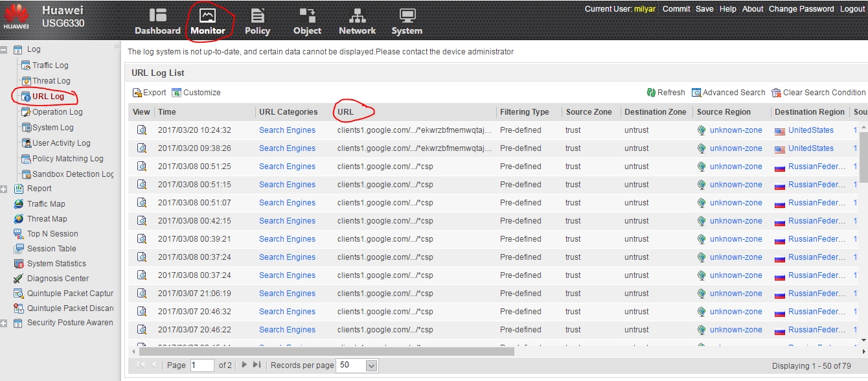Viewport: 868px width, 381px height.
Task: Open the Network tab
Action: click(357, 21)
